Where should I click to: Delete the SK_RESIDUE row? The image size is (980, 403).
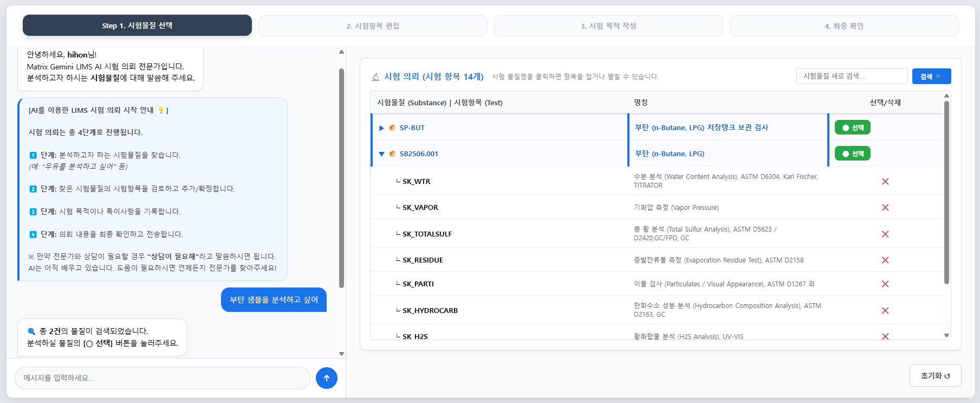click(885, 260)
